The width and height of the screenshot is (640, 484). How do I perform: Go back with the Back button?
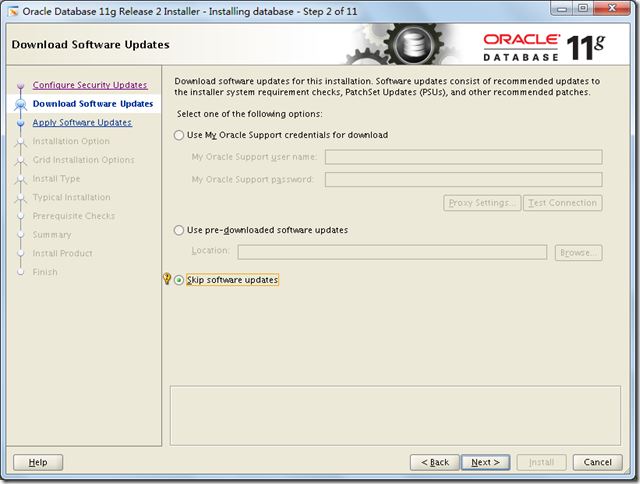tap(435, 462)
